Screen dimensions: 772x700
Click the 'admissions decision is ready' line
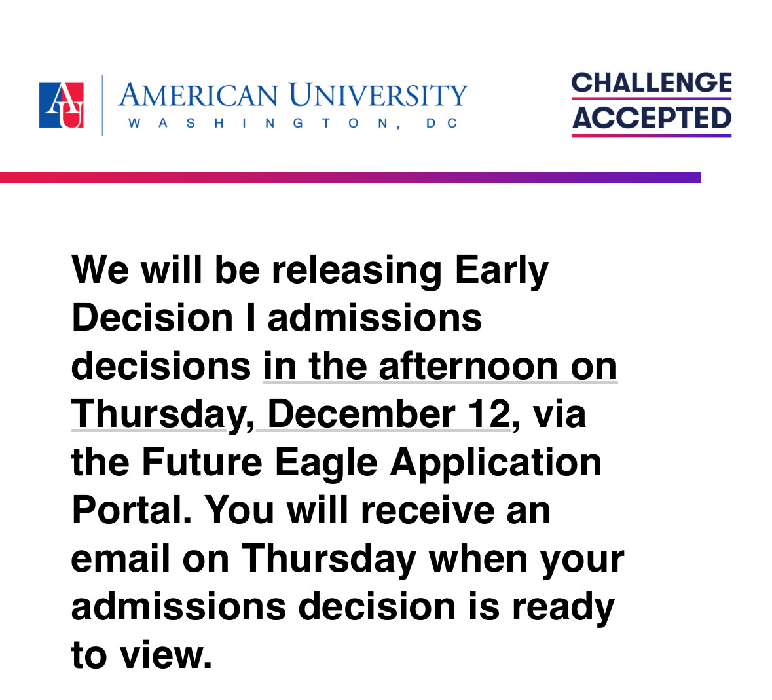pyautogui.click(x=343, y=608)
